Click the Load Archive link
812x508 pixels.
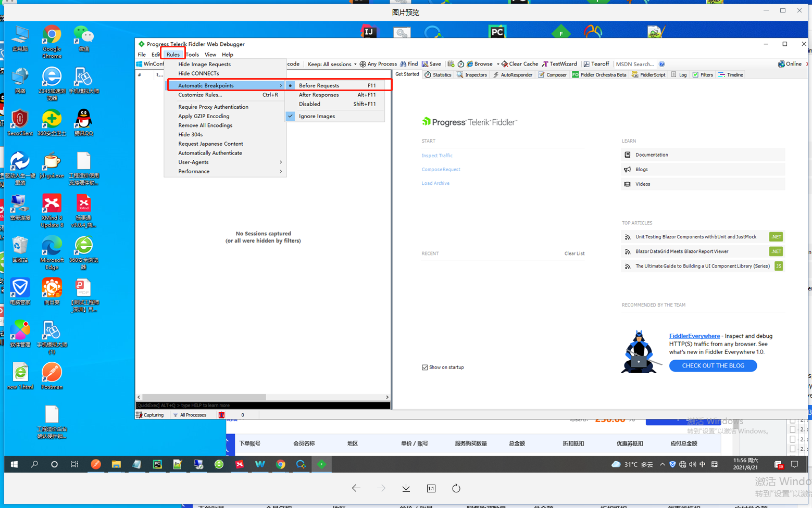[435, 183]
